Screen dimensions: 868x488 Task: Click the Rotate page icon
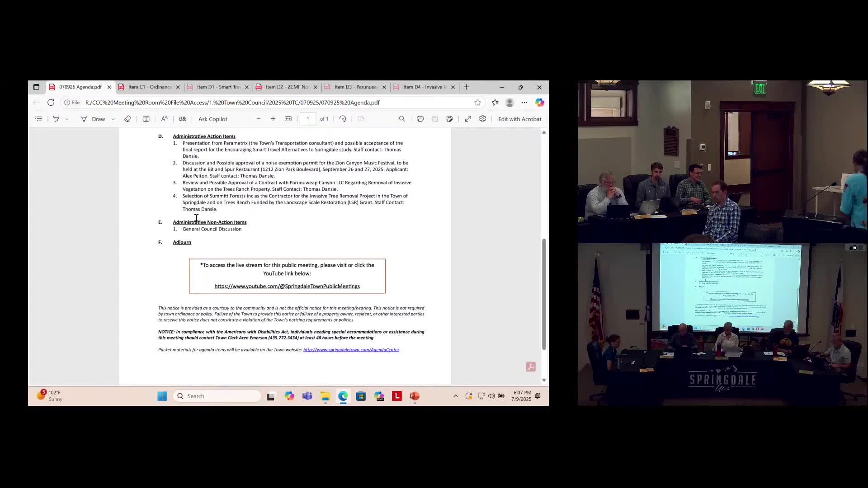[x=343, y=119]
